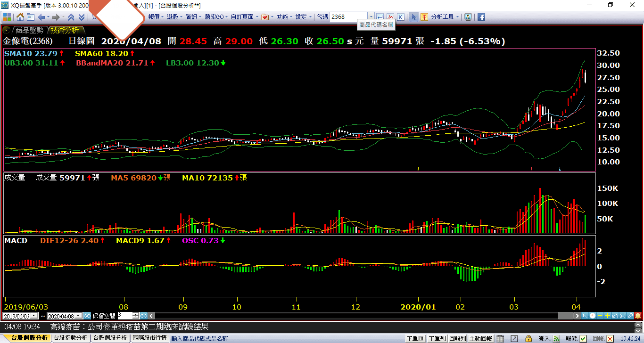Image resolution: width=644 pixels, height=343 pixels.
Task: Toggle the 報價 green checkbox in status bar
Action: click(583, 338)
